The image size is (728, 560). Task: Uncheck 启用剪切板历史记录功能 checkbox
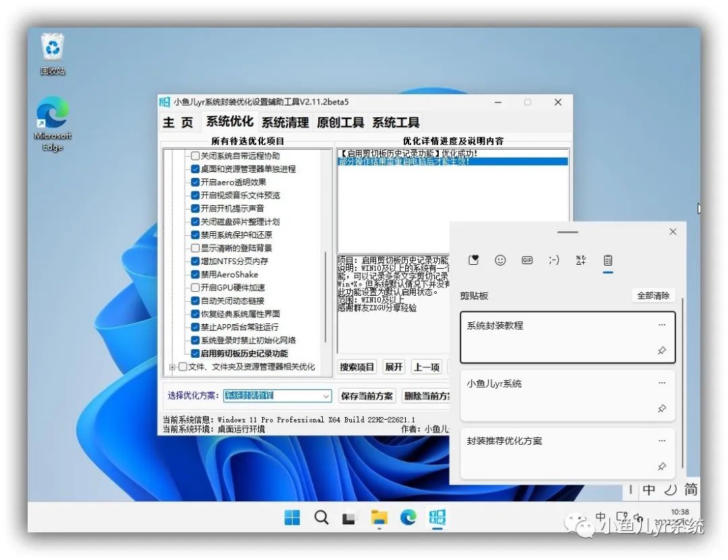click(195, 353)
